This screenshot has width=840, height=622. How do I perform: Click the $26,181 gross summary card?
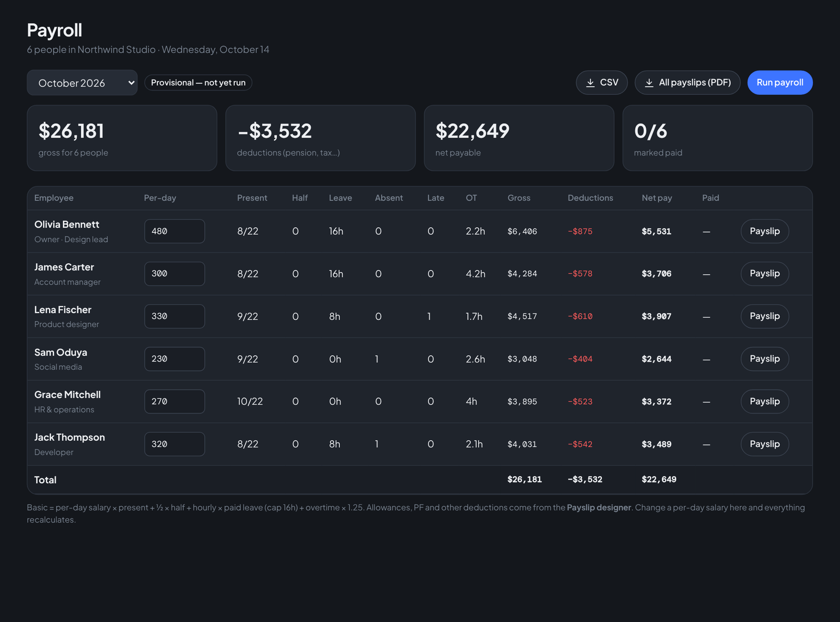pyautogui.click(x=122, y=138)
